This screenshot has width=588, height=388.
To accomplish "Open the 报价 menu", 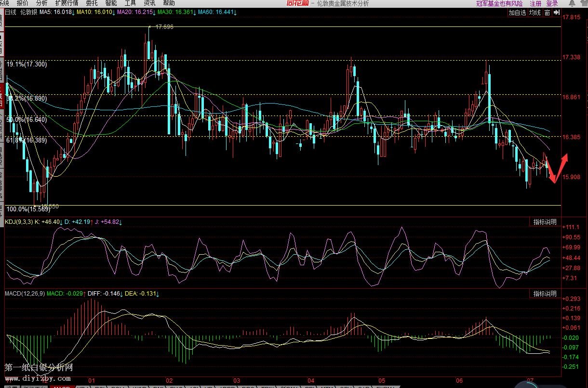I will (x=23, y=3).
